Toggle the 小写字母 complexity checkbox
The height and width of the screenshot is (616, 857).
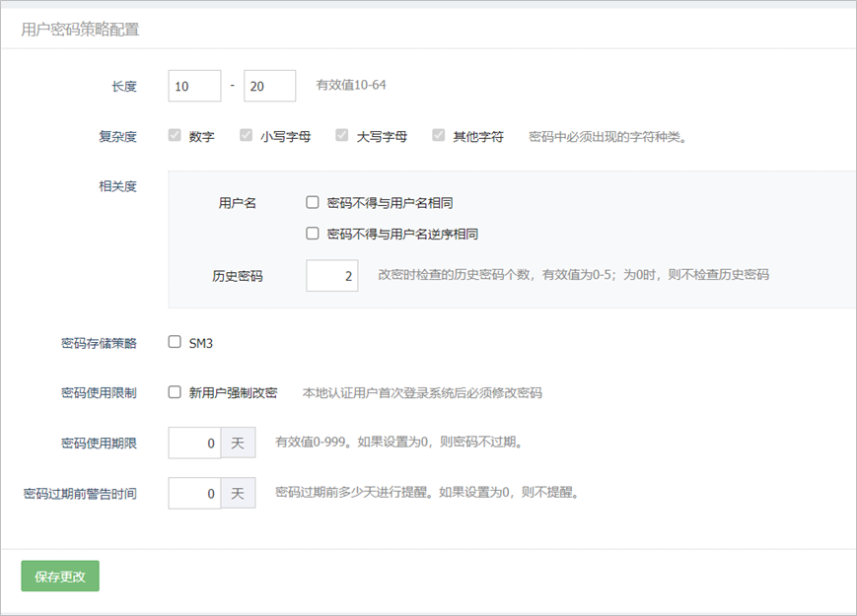(x=247, y=136)
